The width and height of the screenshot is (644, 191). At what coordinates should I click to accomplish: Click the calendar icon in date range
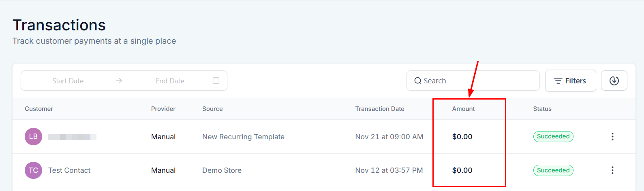click(216, 81)
